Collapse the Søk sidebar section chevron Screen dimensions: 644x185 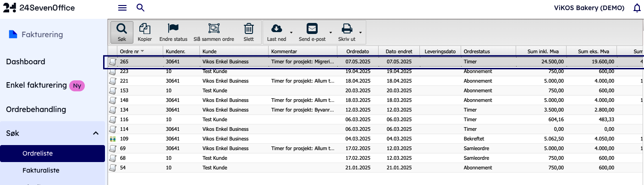pos(96,133)
